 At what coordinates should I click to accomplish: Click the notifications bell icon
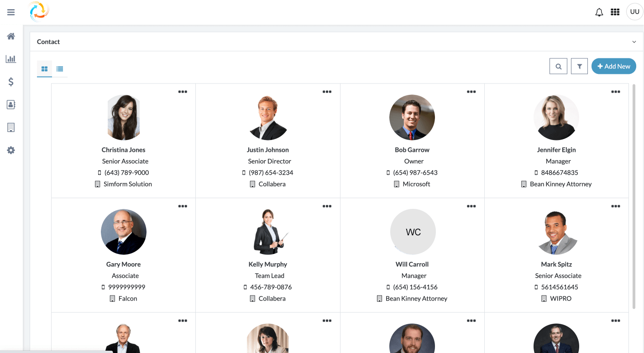coord(599,12)
